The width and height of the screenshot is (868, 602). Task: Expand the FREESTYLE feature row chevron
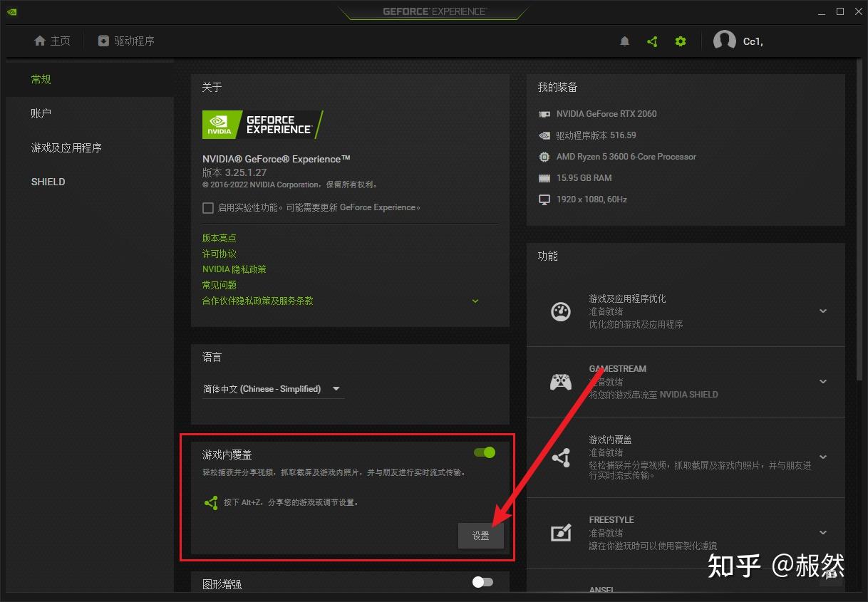823,532
